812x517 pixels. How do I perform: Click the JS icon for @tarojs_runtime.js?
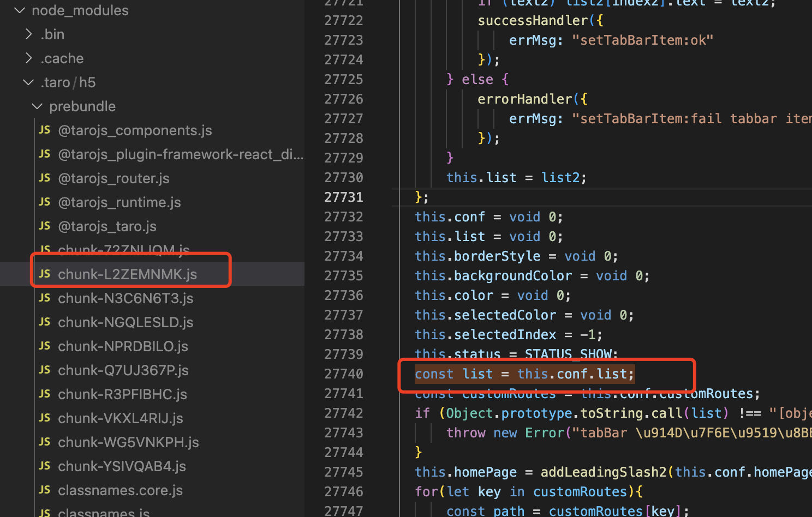[x=44, y=202]
